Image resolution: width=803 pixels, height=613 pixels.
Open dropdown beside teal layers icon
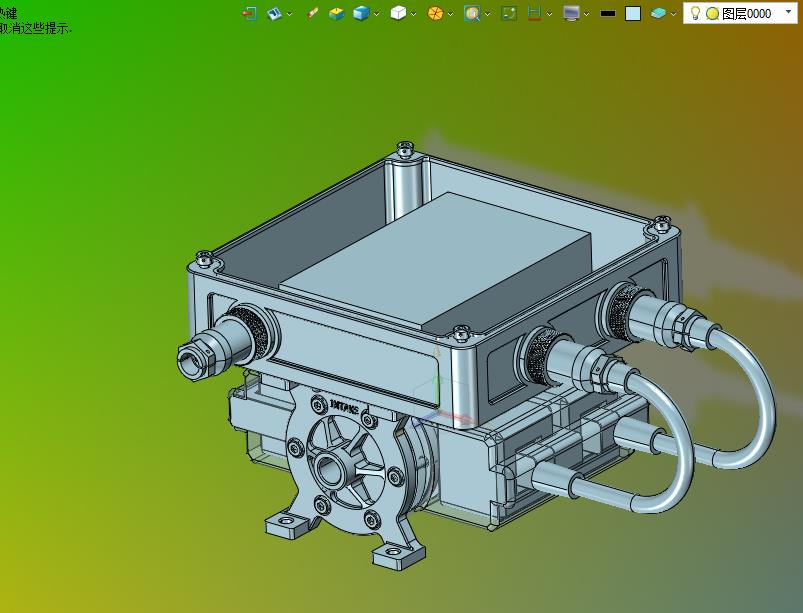click(x=673, y=14)
